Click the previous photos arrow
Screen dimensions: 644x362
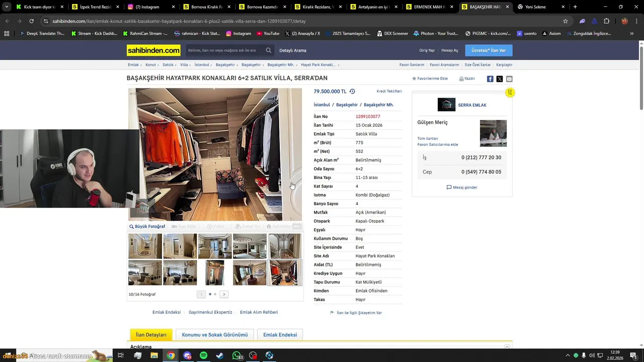(x=201, y=294)
